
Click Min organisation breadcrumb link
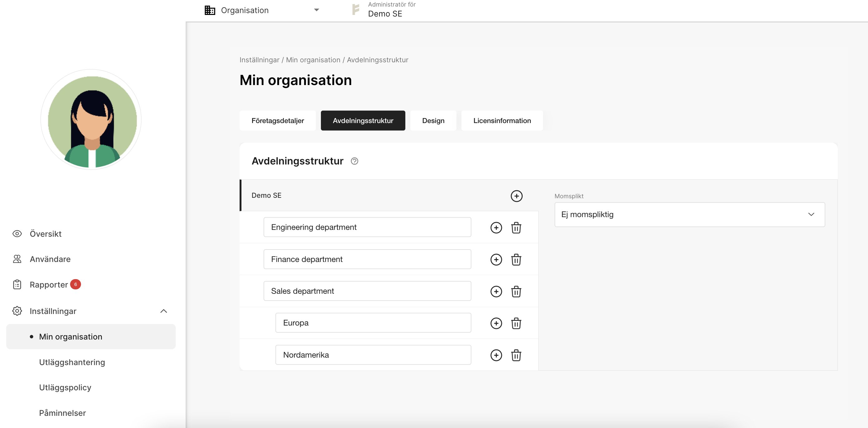(313, 59)
